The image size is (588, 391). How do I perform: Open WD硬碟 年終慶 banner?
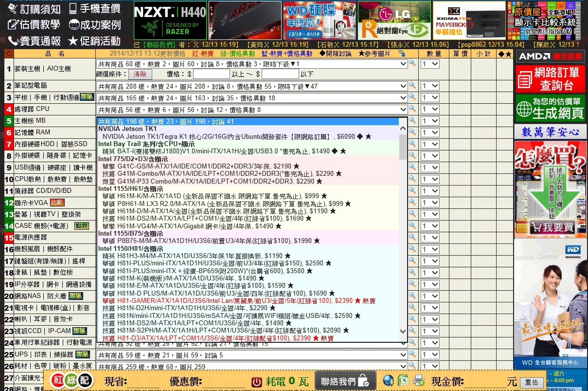tap(320, 20)
